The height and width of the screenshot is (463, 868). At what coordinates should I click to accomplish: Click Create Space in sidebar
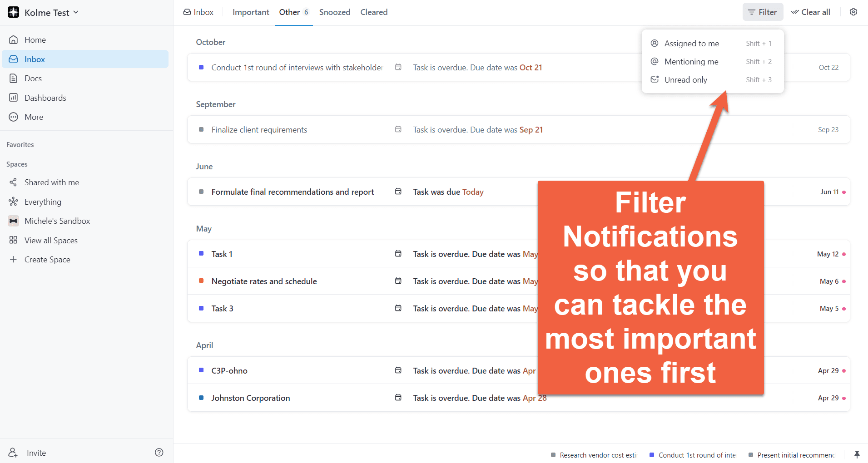(47, 260)
